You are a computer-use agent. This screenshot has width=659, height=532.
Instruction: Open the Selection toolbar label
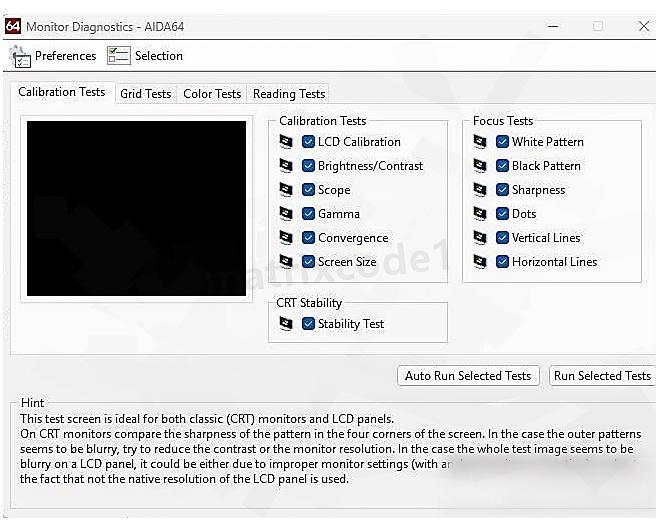point(159,56)
